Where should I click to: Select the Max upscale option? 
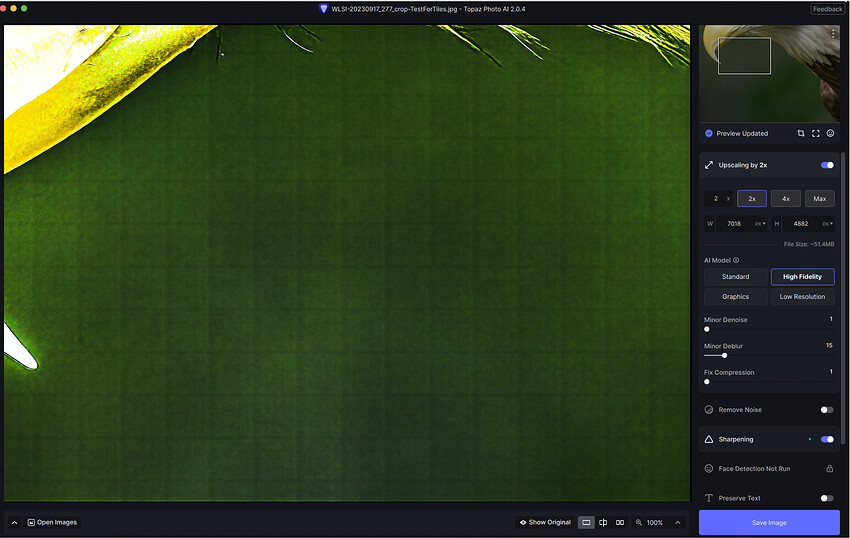tap(820, 198)
